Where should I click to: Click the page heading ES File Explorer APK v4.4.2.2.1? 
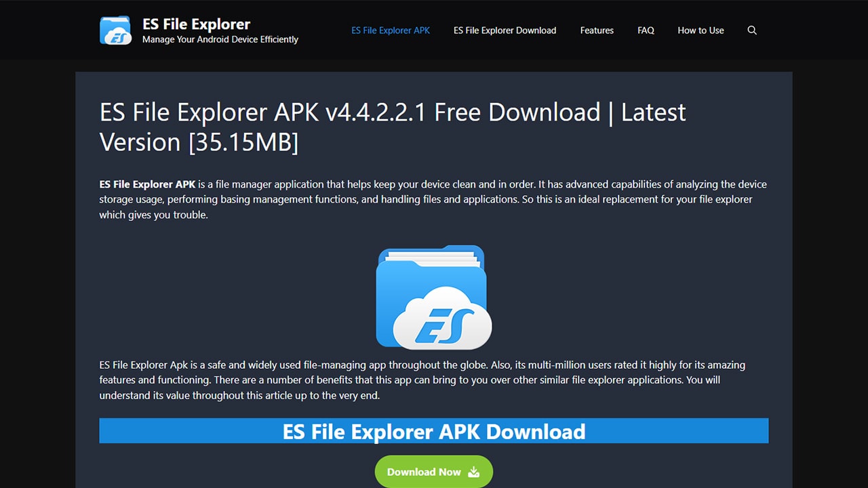coord(393,127)
